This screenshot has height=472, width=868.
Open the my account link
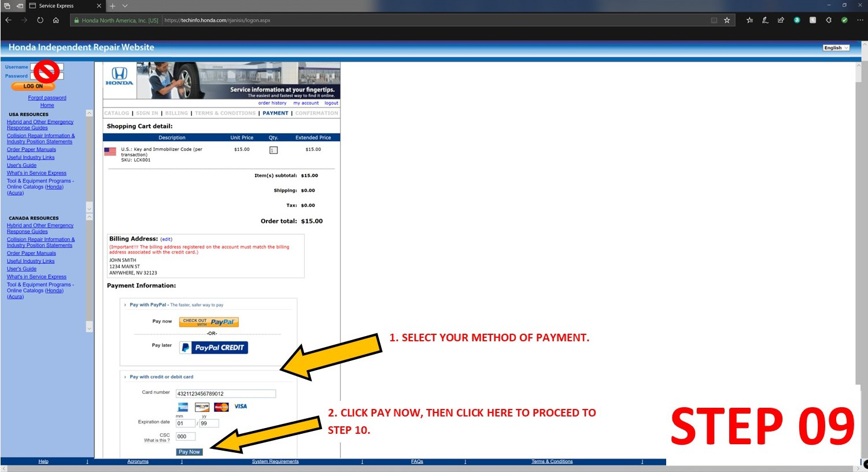[306, 103]
